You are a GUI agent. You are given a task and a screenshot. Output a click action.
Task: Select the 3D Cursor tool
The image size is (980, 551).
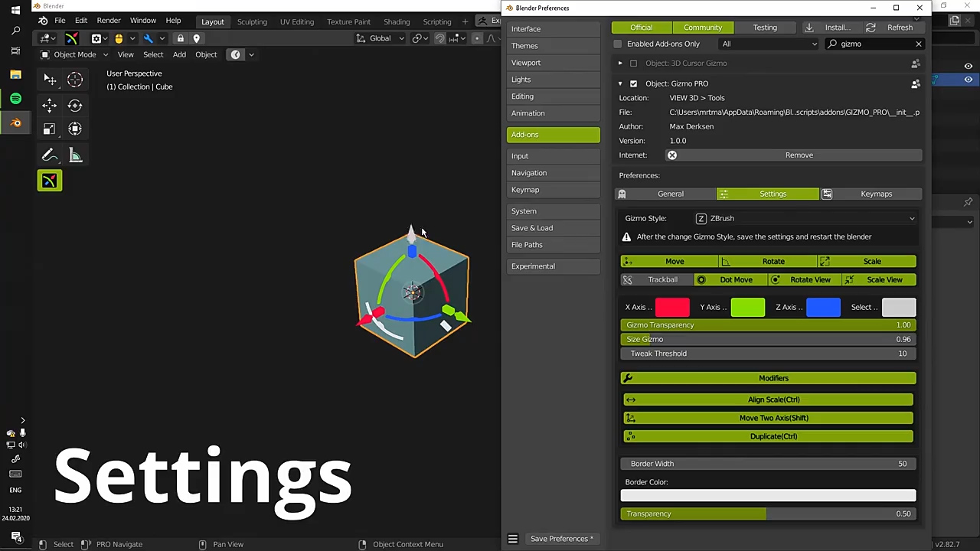click(75, 80)
